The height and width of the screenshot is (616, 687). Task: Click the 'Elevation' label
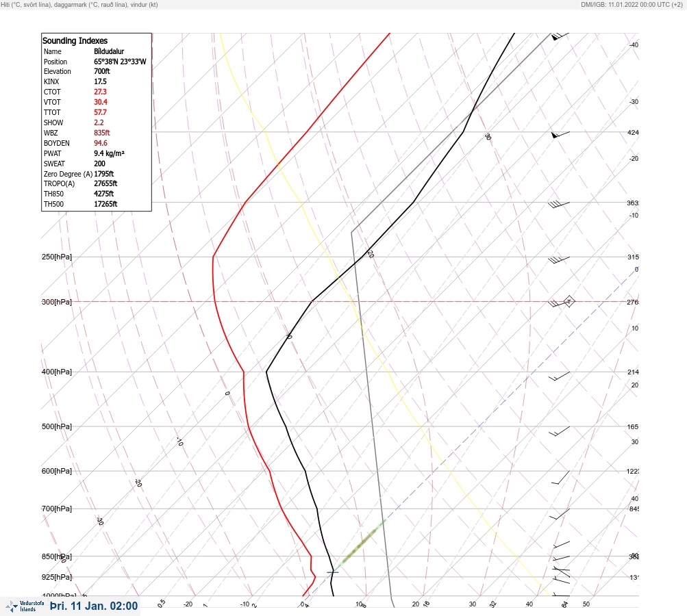click(x=57, y=71)
